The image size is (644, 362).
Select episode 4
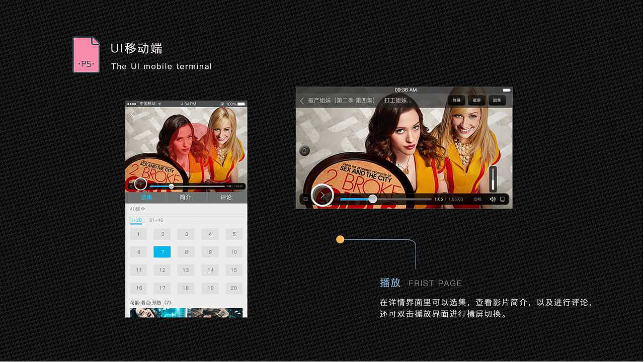click(x=210, y=234)
